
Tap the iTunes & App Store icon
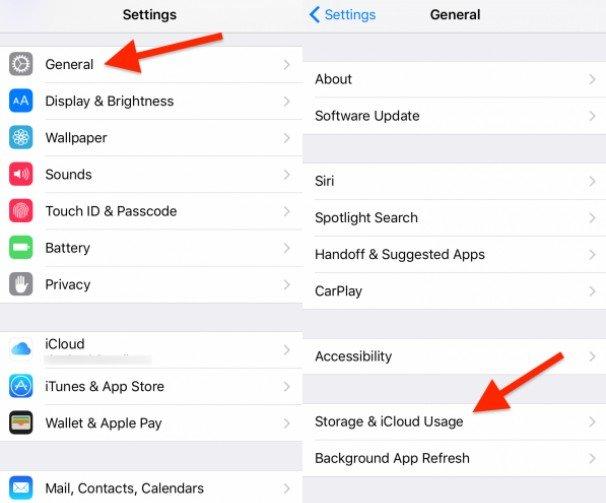coord(21,386)
